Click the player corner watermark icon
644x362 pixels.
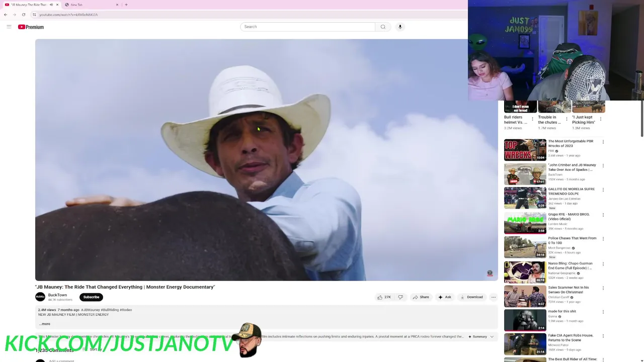click(490, 274)
